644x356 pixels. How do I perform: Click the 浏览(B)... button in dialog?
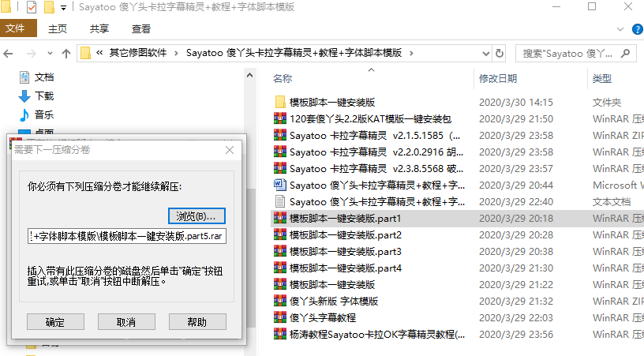point(197,216)
